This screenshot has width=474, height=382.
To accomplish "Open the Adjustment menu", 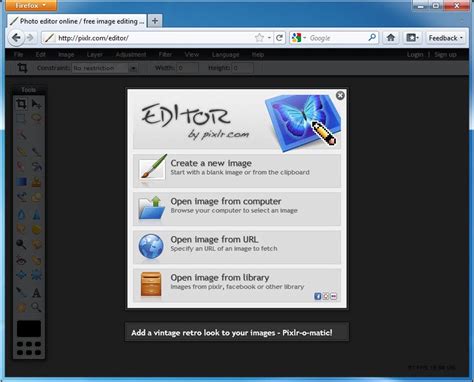I will pyautogui.click(x=131, y=55).
